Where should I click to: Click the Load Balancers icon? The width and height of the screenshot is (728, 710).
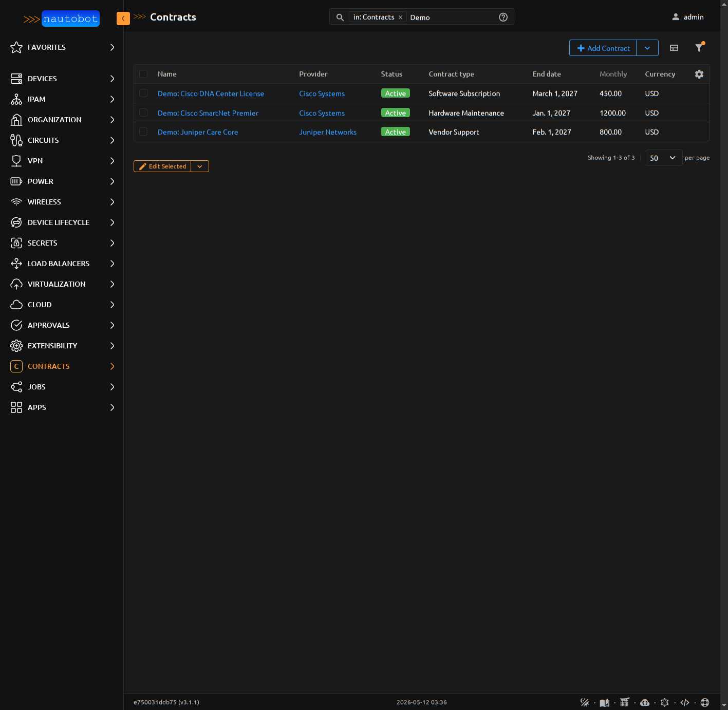16,264
